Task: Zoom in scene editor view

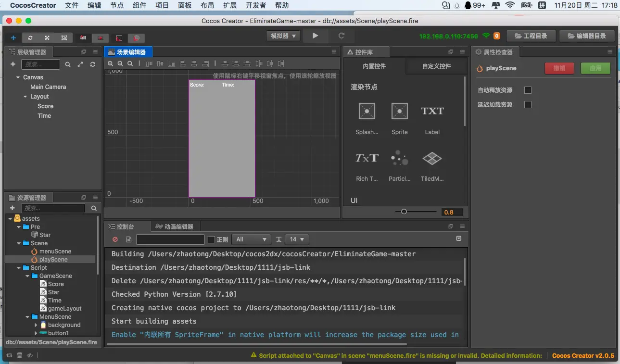Action: pyautogui.click(x=111, y=63)
